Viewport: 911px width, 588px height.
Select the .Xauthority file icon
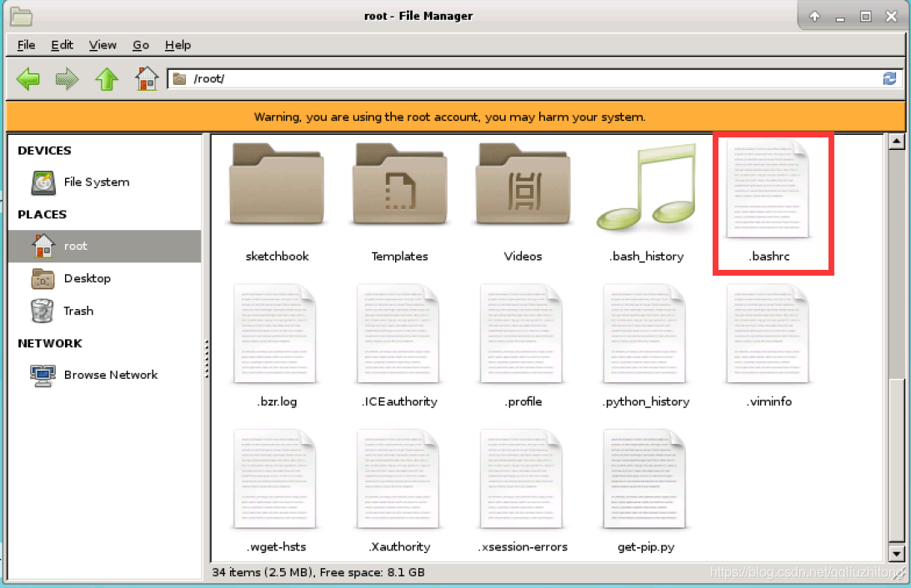[x=398, y=479]
